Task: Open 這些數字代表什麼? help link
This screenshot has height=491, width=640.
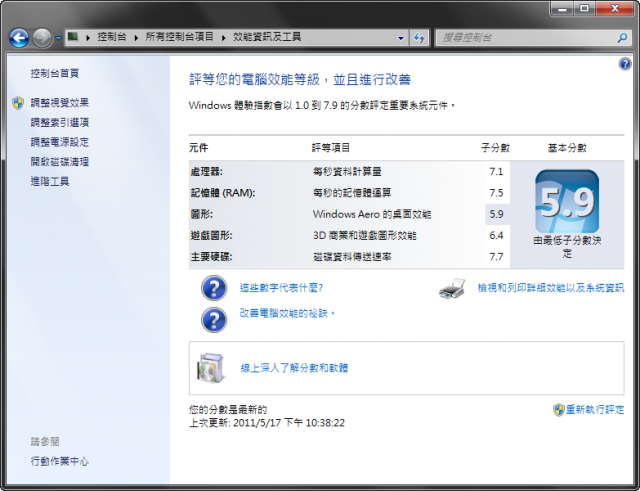Action: tap(281, 288)
